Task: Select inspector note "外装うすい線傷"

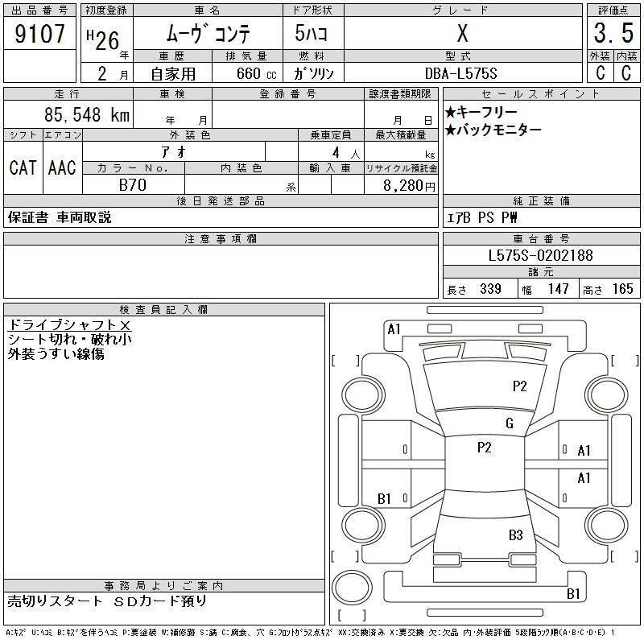Action: click(56, 353)
